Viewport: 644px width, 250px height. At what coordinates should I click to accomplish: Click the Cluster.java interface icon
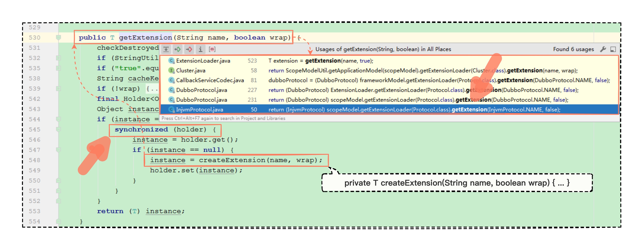(171, 71)
